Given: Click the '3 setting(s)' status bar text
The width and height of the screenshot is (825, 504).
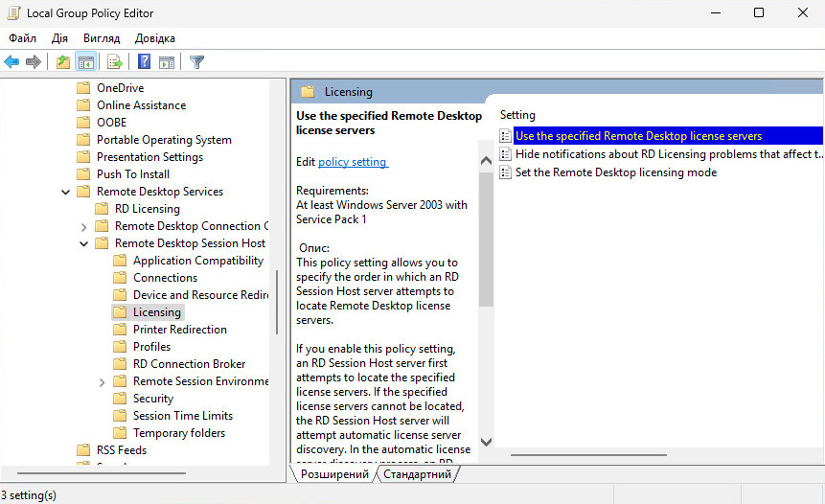Looking at the screenshot, I should [x=29, y=495].
